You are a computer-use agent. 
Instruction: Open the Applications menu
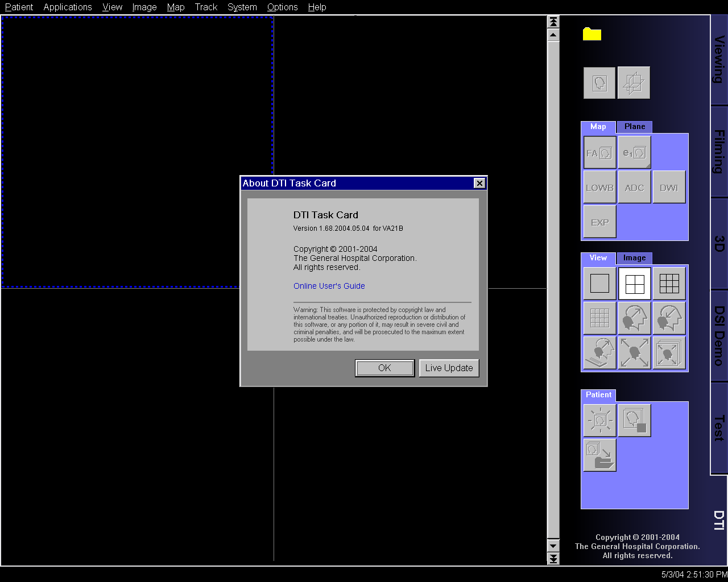(x=68, y=7)
